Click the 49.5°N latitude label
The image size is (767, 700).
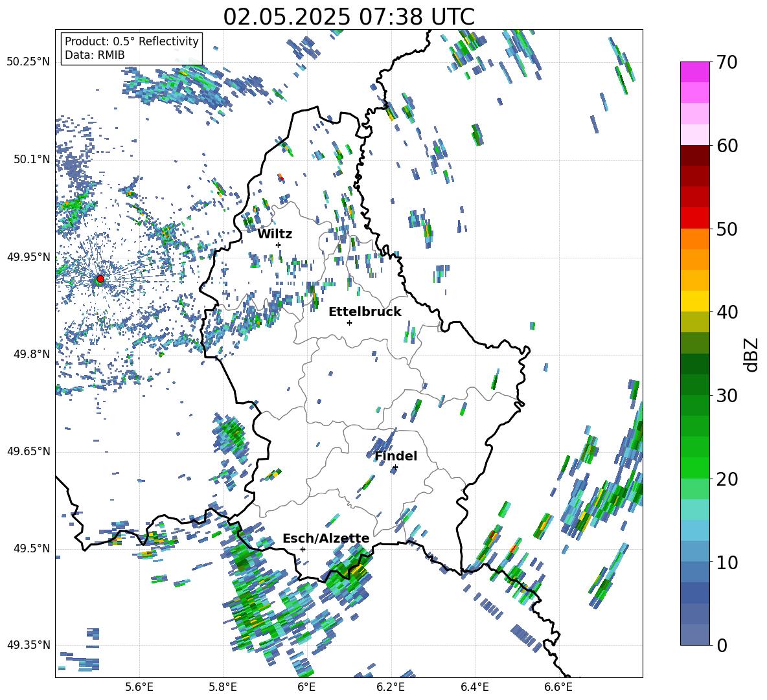pos(32,548)
